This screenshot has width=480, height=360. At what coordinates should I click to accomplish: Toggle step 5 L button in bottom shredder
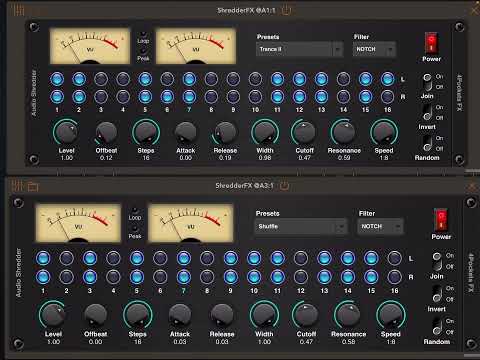[137, 258]
